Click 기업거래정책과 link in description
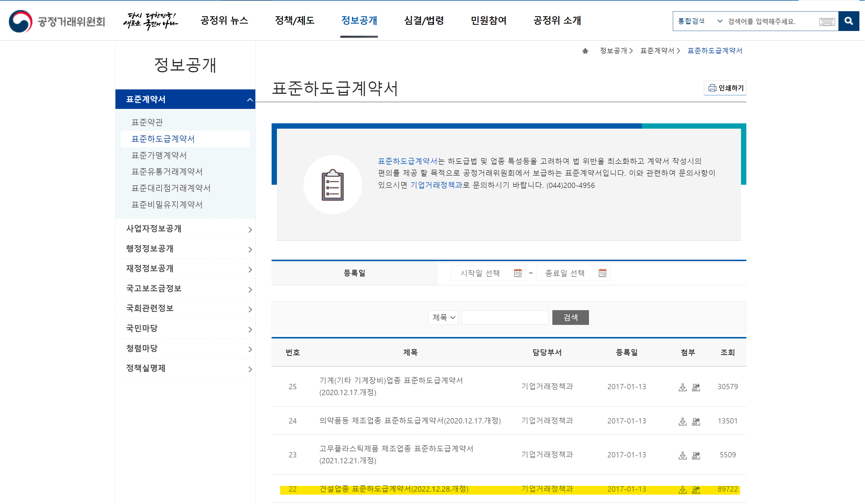865x504 pixels. (436, 185)
